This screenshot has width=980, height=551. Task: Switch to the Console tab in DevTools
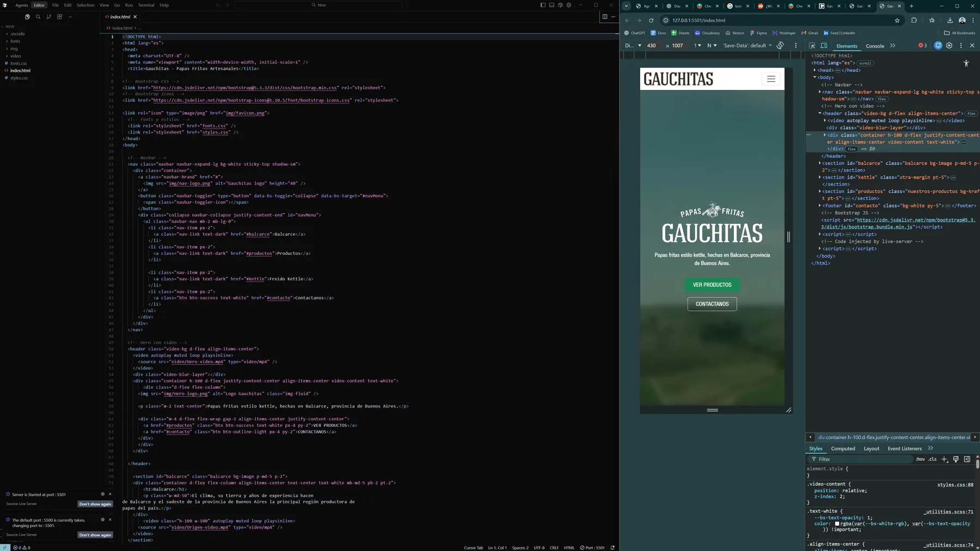[875, 46]
